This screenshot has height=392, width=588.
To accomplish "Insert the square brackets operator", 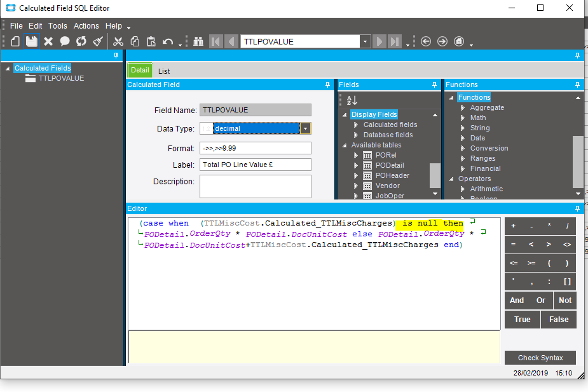I will click(x=567, y=281).
